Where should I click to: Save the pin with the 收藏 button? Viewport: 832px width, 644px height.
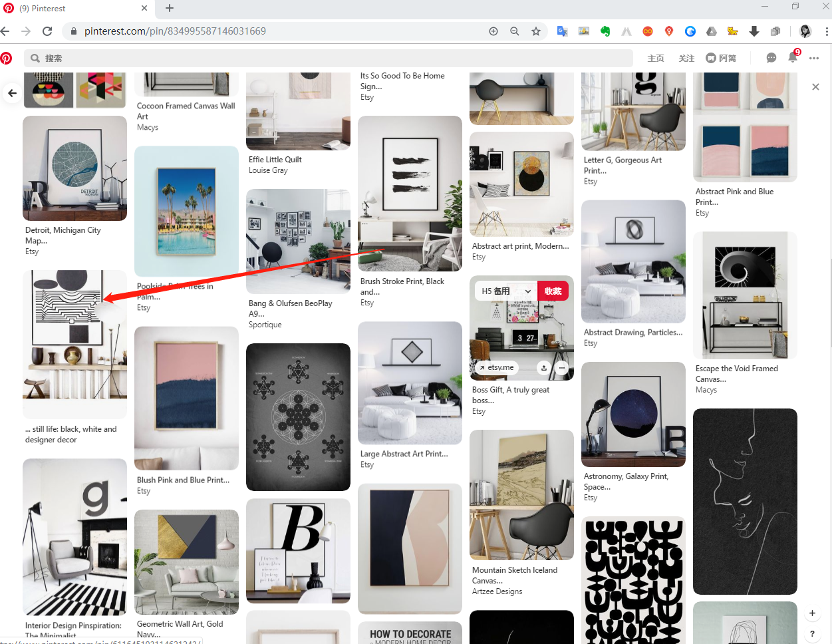(x=553, y=291)
